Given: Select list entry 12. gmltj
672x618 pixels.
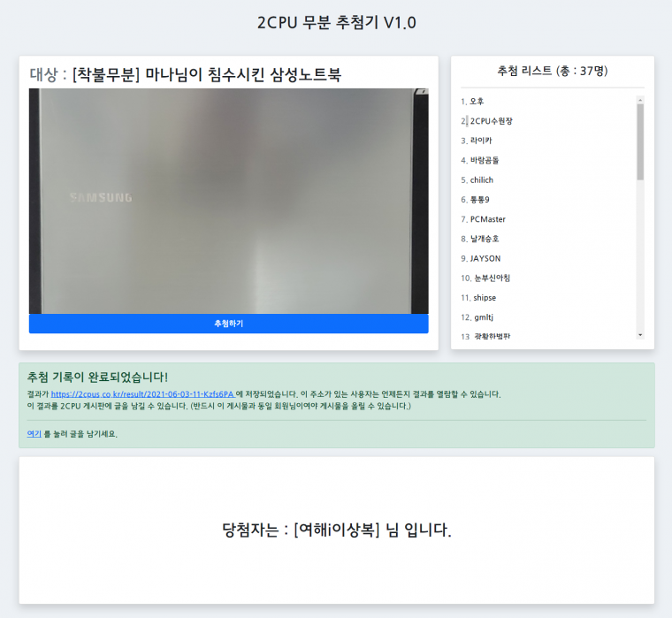Looking at the screenshot, I should (477, 317).
